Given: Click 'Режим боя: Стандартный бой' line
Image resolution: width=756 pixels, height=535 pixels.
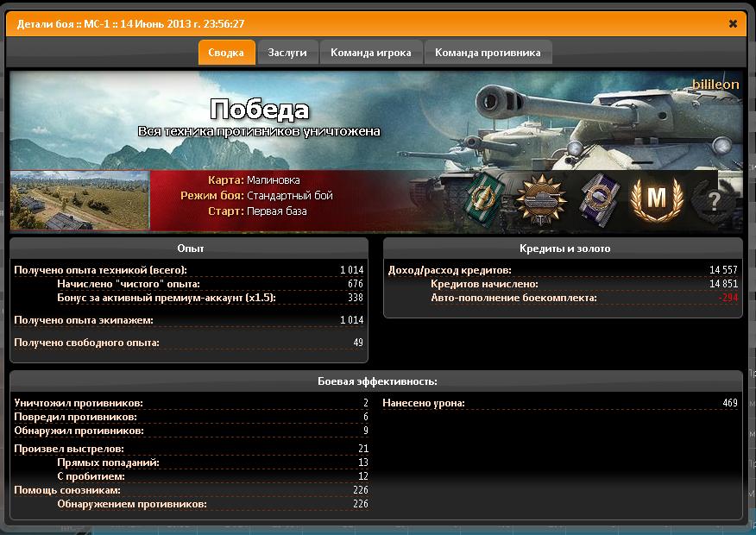Looking at the screenshot, I should [256, 195].
